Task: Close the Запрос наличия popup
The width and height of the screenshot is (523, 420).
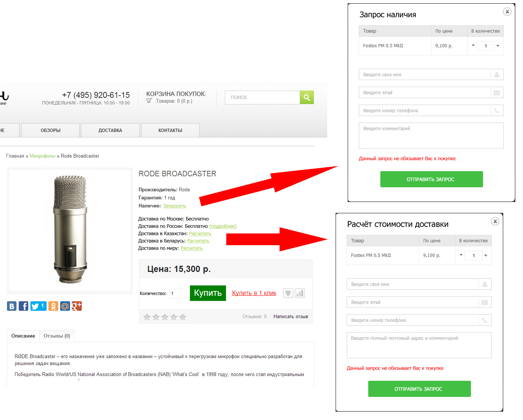Action: tap(507, 12)
